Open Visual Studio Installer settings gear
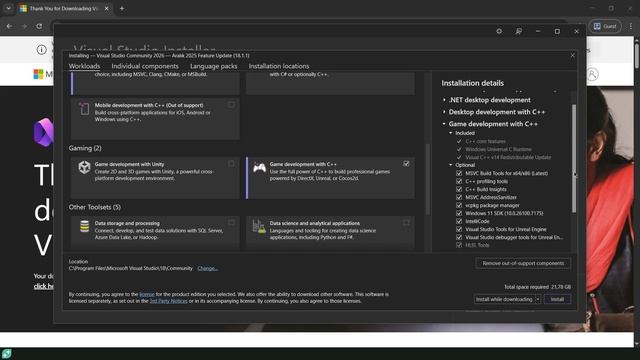 click(x=499, y=31)
